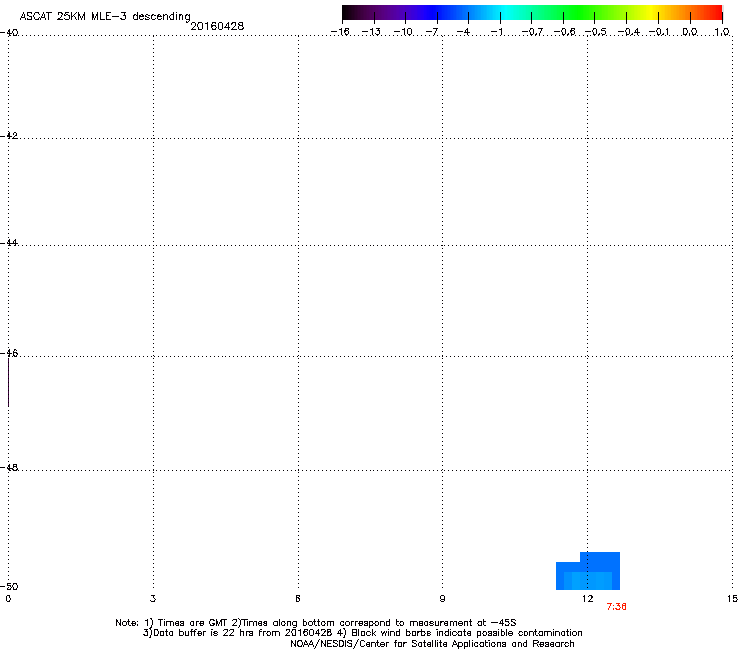Viewport: 740px width, 650px height.
Task: Click the longitude 3 axis label
Action: click(x=153, y=599)
